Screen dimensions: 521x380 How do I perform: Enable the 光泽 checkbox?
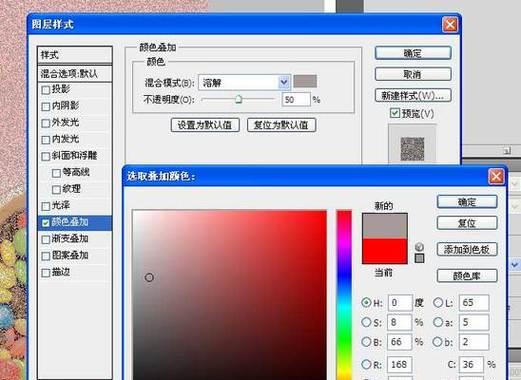pos(46,206)
